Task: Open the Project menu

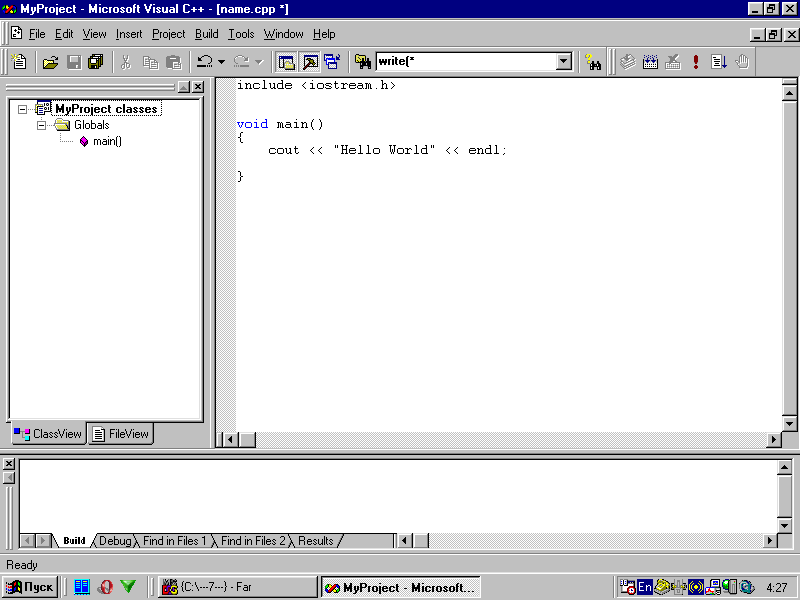Action: 168,34
